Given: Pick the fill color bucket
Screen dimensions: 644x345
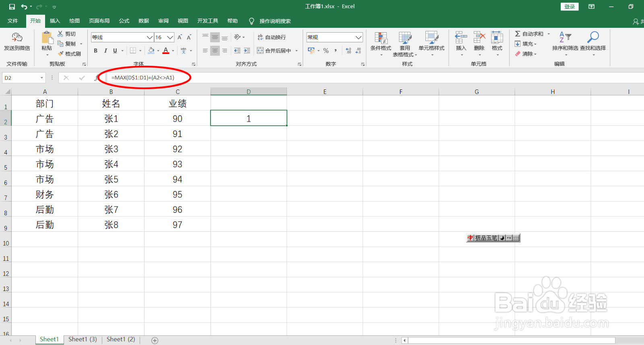Looking at the screenshot, I should tap(151, 50).
